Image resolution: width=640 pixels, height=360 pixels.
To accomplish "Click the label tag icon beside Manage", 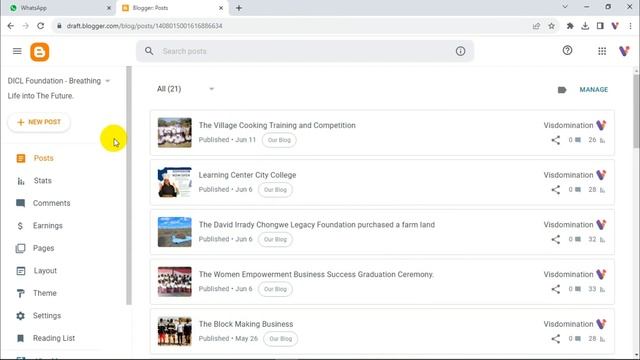I will (x=562, y=90).
